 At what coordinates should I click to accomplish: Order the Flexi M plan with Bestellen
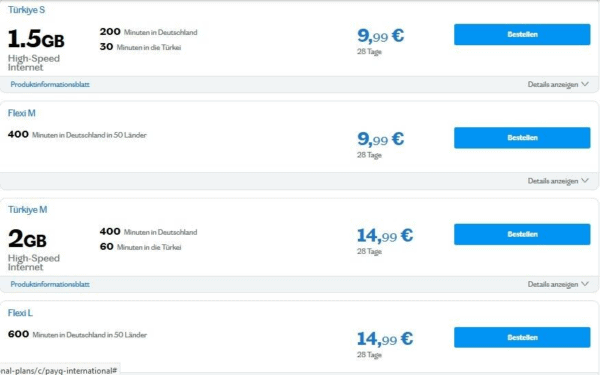[x=522, y=138]
